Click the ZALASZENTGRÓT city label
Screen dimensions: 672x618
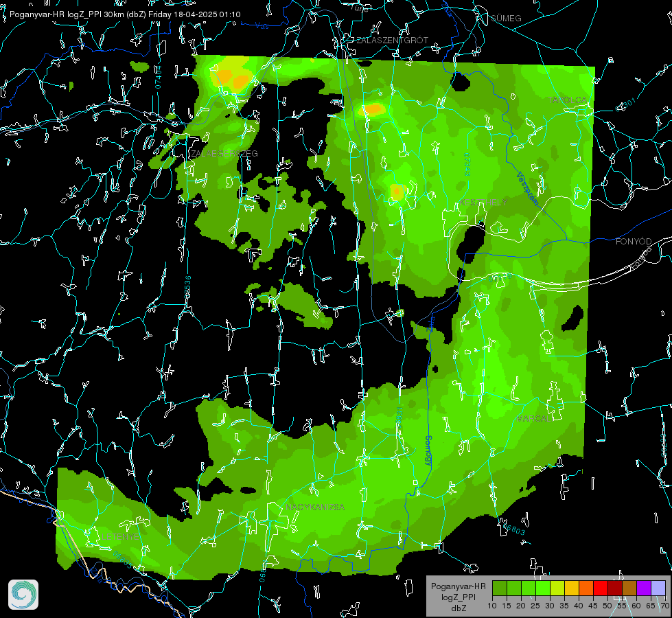392,41
